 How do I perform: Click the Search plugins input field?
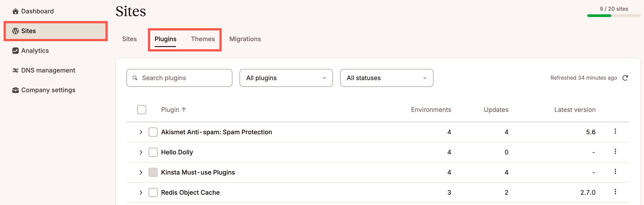point(179,78)
